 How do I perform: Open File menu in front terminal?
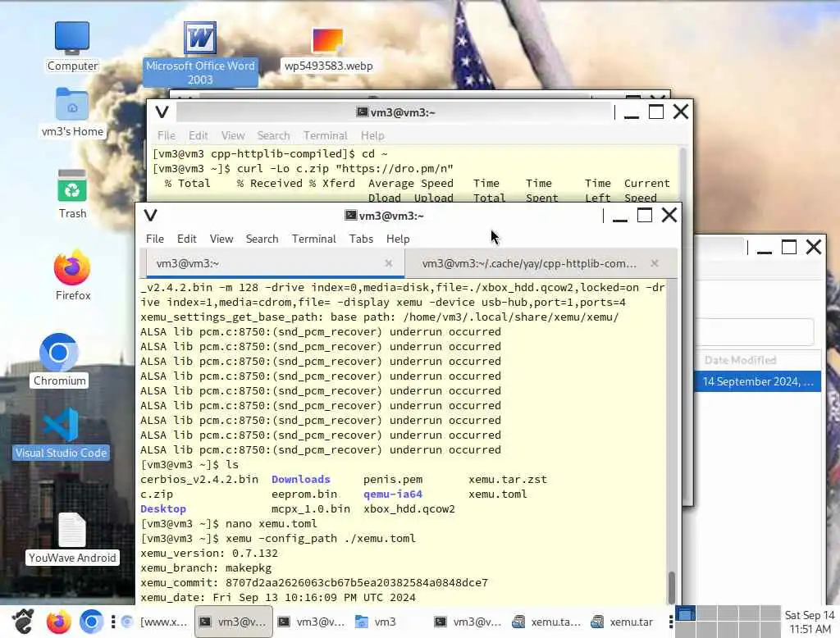(155, 239)
